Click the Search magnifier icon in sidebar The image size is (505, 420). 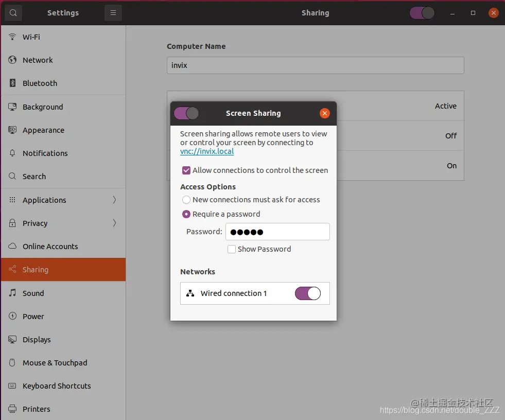[12, 176]
